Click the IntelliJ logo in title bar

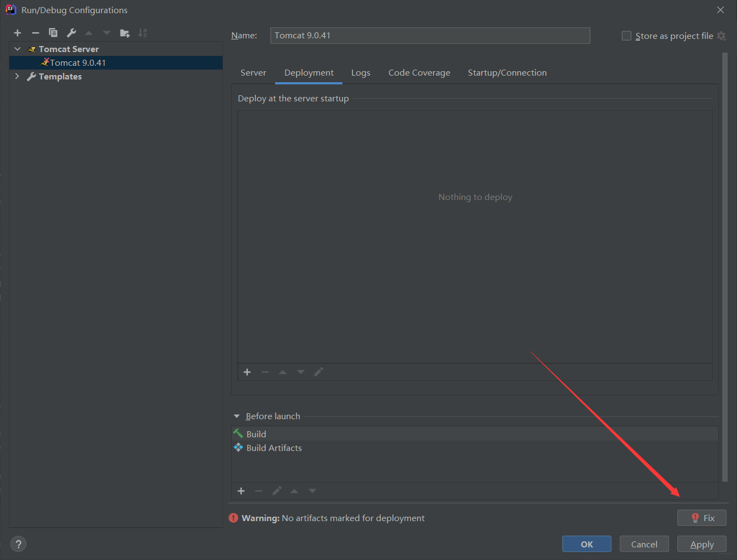[10, 10]
